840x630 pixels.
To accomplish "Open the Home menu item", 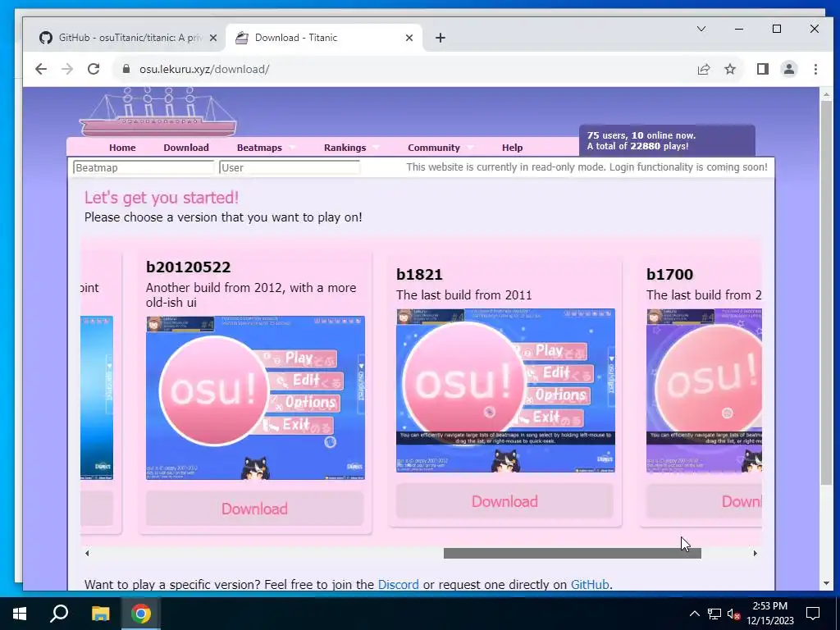I will 122,148.
